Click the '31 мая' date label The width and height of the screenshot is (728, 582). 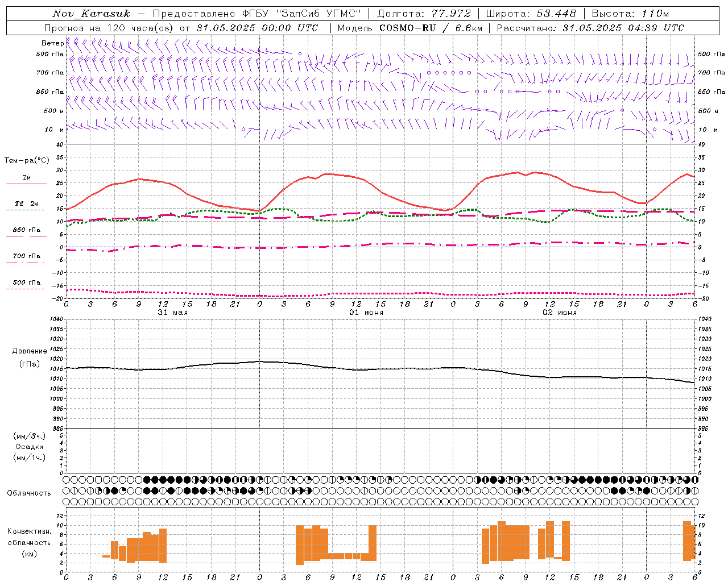click(172, 313)
